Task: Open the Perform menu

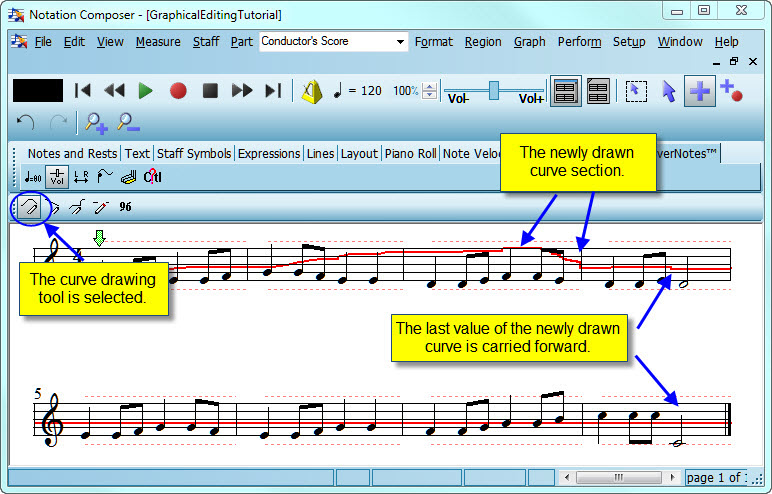Action: point(579,42)
